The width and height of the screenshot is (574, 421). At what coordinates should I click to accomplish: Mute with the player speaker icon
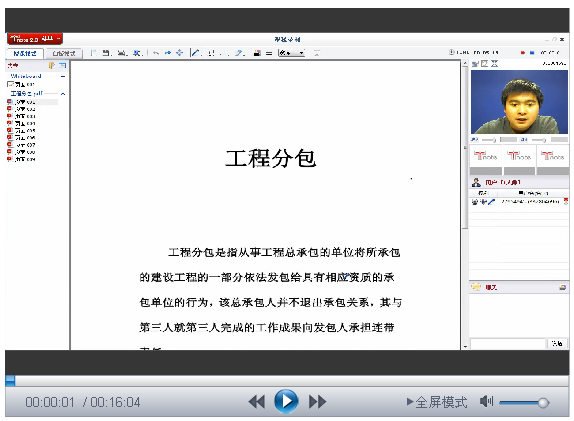pyautogui.click(x=487, y=402)
